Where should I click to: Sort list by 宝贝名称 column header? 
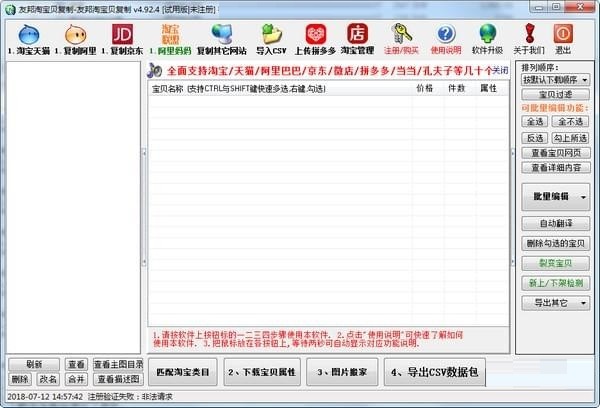[x=280, y=89]
